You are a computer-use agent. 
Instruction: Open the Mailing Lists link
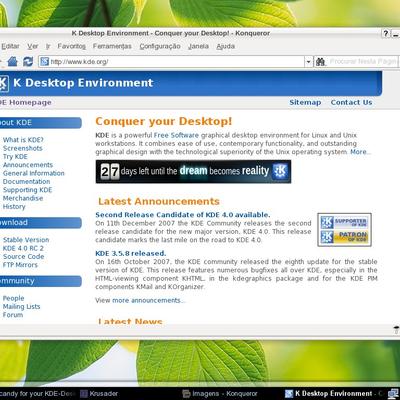(x=22, y=307)
